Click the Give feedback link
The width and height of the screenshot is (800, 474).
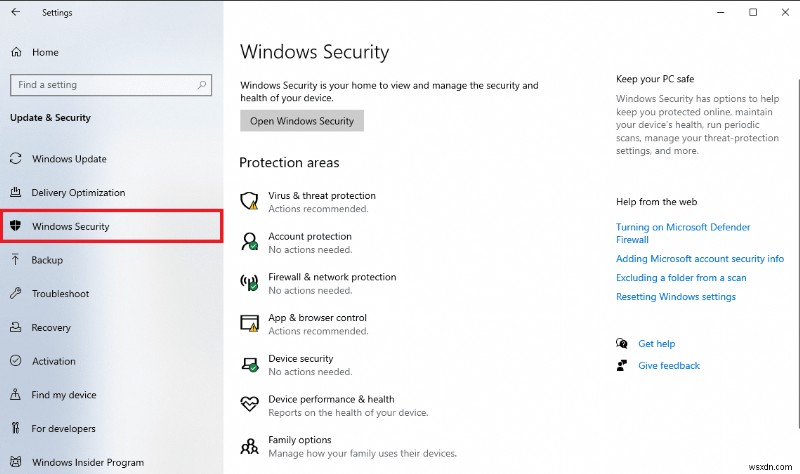(669, 366)
